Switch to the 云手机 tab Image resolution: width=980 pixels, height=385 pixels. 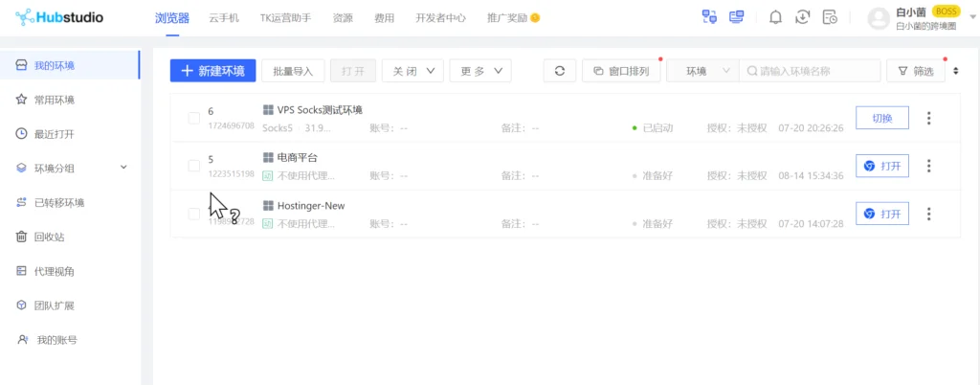click(x=224, y=18)
